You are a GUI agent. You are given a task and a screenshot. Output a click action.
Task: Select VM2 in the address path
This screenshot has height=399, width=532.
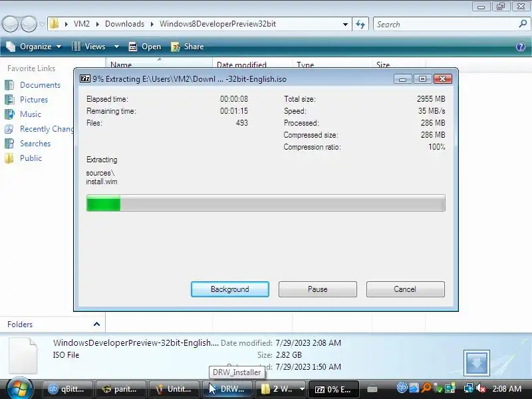82,24
